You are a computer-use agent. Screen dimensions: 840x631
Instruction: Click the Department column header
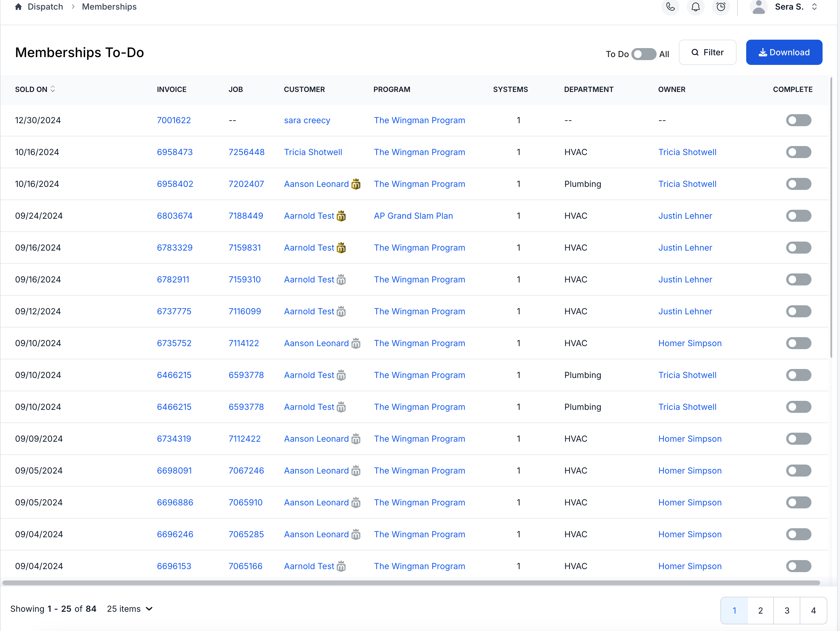coord(589,90)
